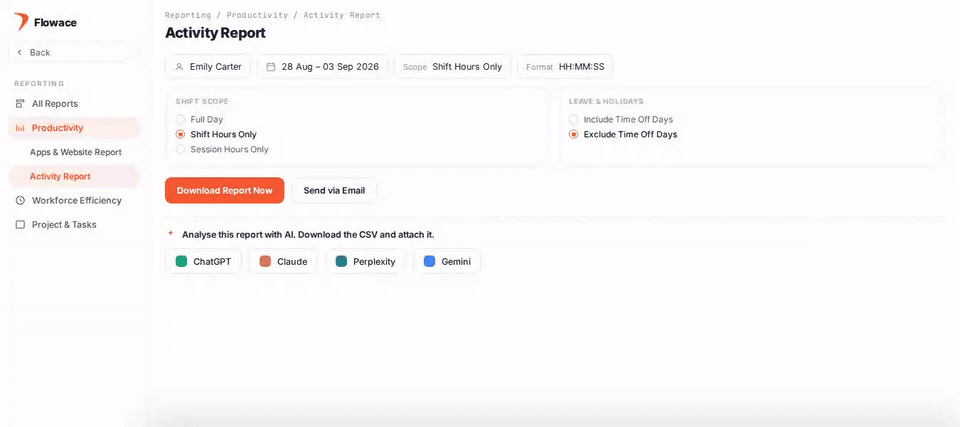
Task: Click the blue Gemini icon
Action: click(x=429, y=262)
